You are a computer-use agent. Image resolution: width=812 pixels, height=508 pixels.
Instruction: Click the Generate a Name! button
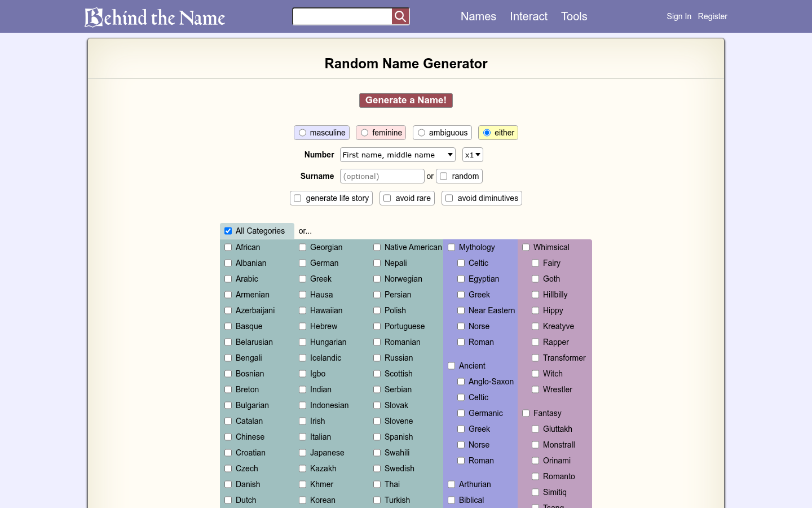406,100
